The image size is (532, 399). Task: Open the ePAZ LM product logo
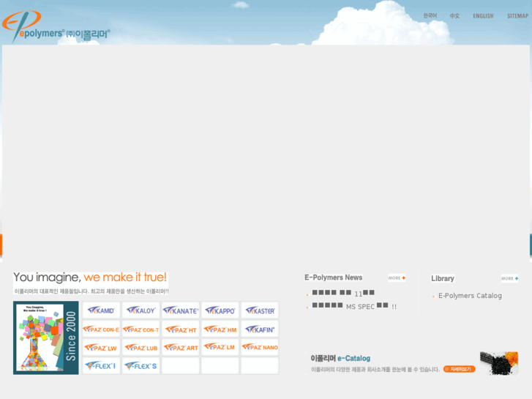(220, 347)
